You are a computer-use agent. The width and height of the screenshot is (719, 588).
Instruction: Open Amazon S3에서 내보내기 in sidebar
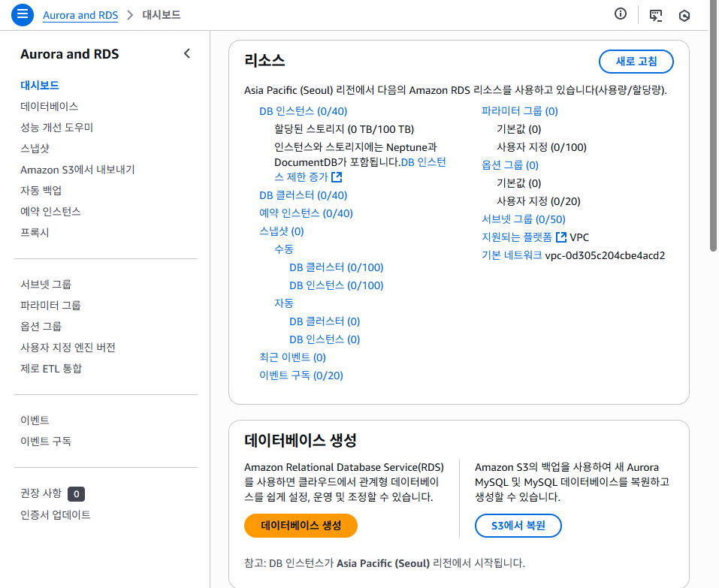pos(77,170)
